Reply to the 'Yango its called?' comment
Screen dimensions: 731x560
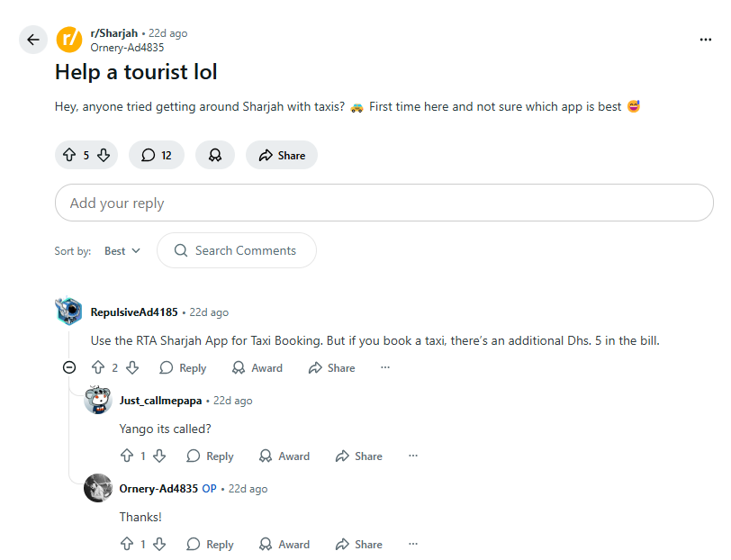point(210,456)
